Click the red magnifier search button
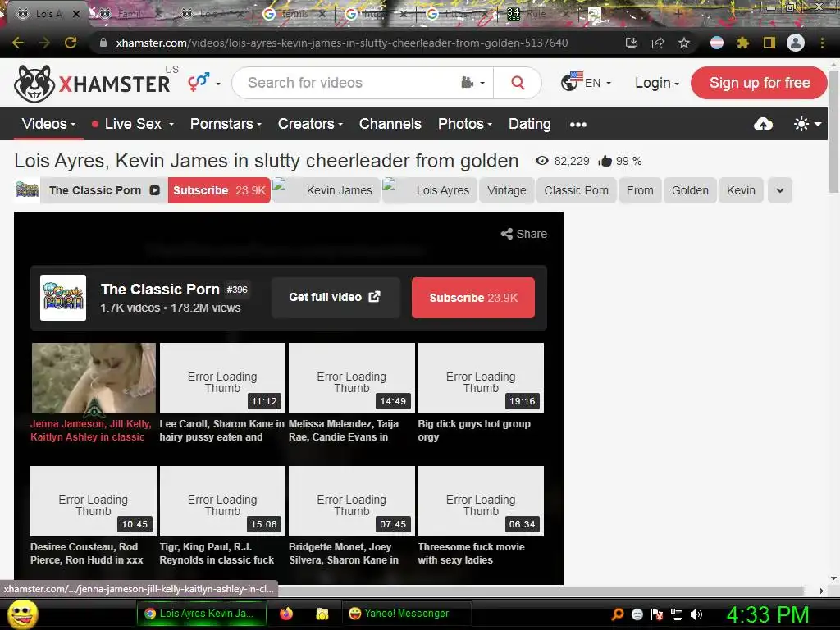Screen dimensions: 840x630 click(x=518, y=83)
